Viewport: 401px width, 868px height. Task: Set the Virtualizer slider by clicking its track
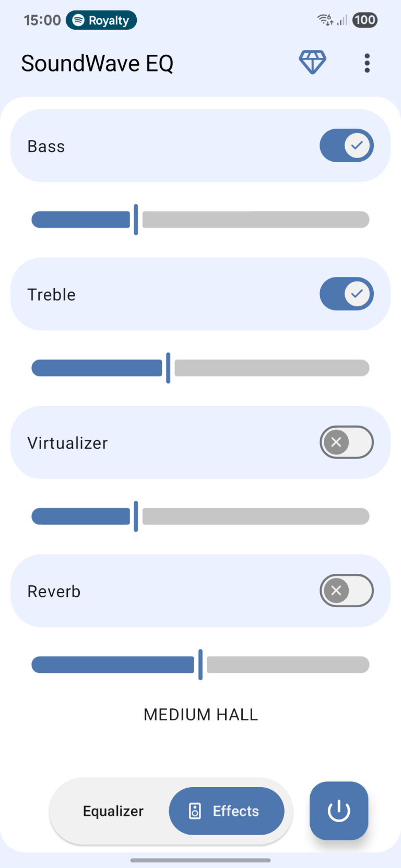(255, 516)
